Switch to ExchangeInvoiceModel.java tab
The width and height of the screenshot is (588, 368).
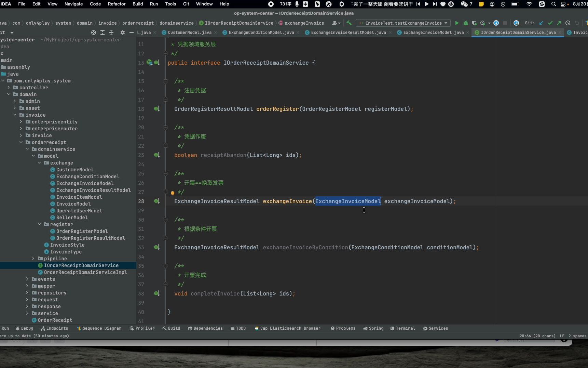coord(433,32)
